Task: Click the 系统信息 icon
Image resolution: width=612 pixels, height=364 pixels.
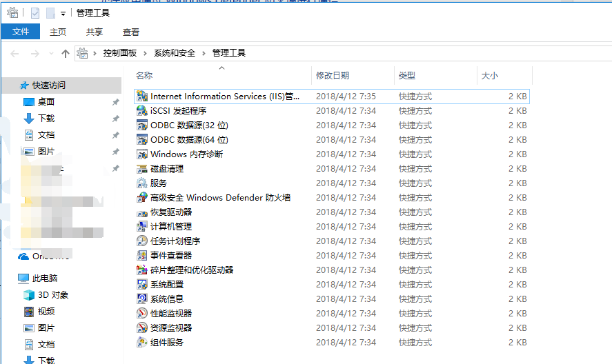Action: [x=142, y=299]
